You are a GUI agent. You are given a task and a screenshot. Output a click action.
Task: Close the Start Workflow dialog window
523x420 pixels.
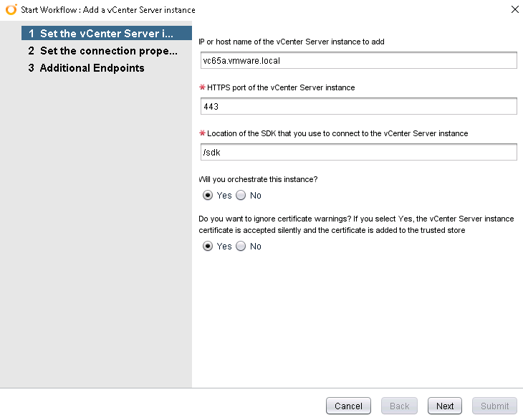[514, 10]
